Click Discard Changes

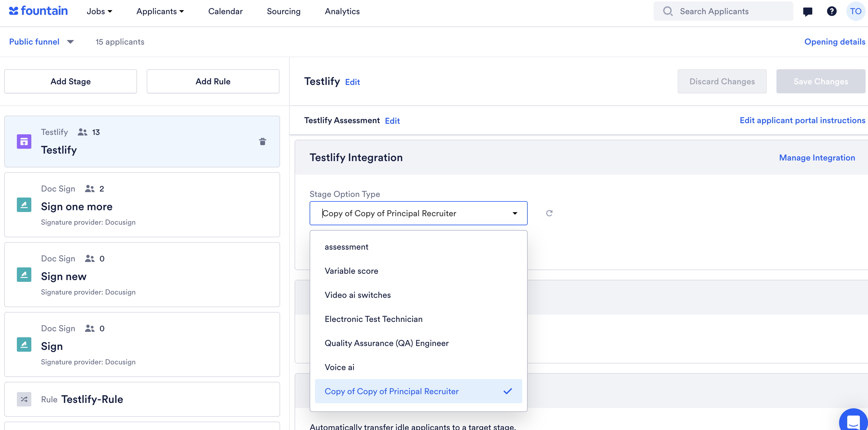coord(722,81)
